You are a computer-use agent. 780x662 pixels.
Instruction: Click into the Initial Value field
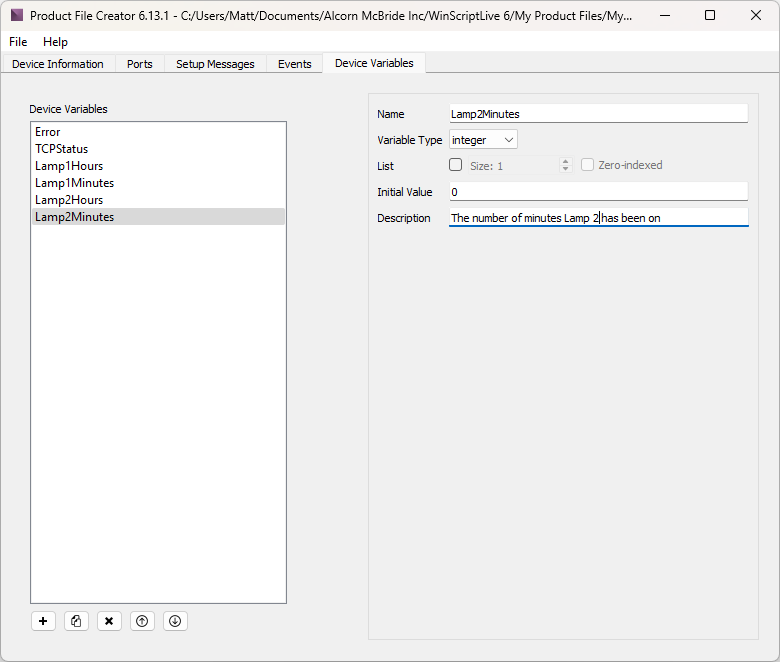(598, 192)
